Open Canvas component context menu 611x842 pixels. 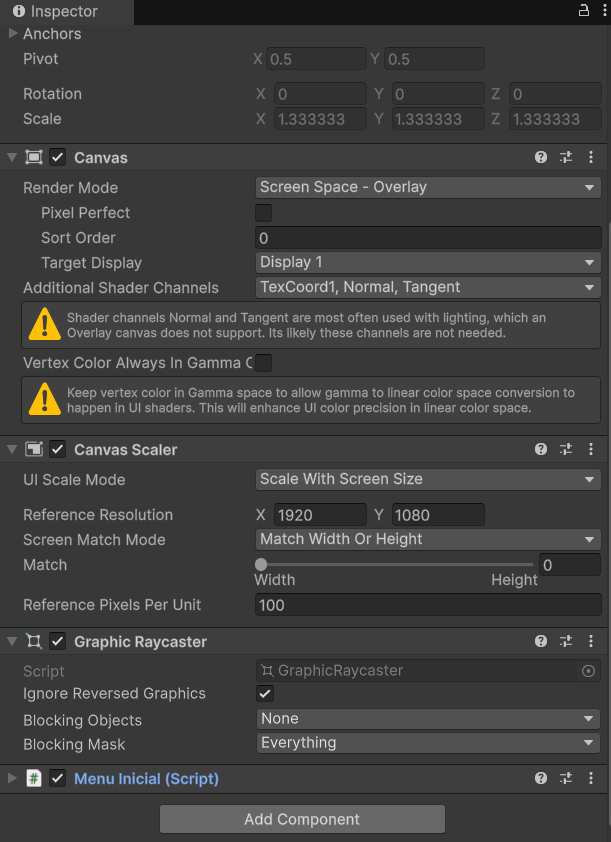click(591, 157)
